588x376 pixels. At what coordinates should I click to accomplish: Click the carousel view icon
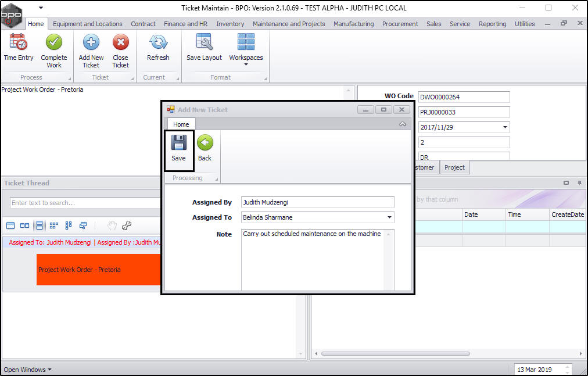(x=83, y=225)
